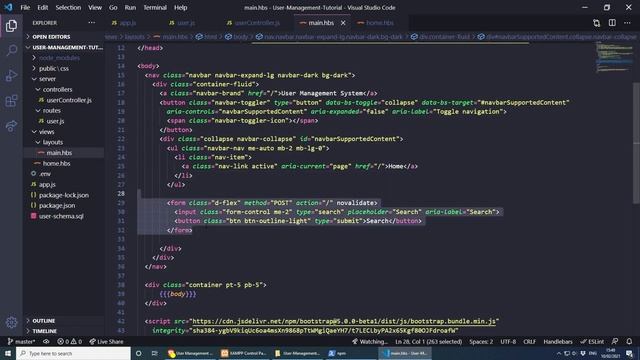The width and height of the screenshot is (640, 360).
Task: Change indentation via Spaces: 2
Action: 481,341
